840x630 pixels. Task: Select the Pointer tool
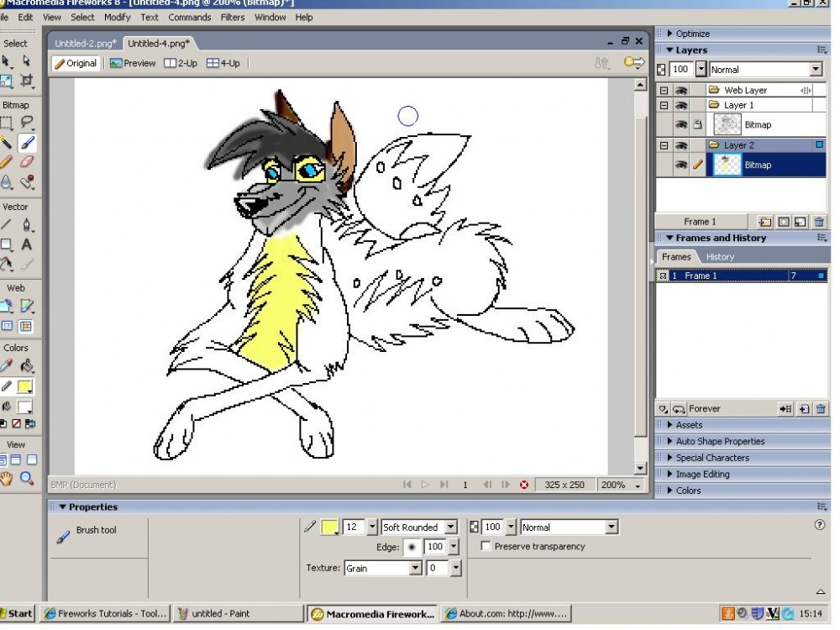point(6,61)
